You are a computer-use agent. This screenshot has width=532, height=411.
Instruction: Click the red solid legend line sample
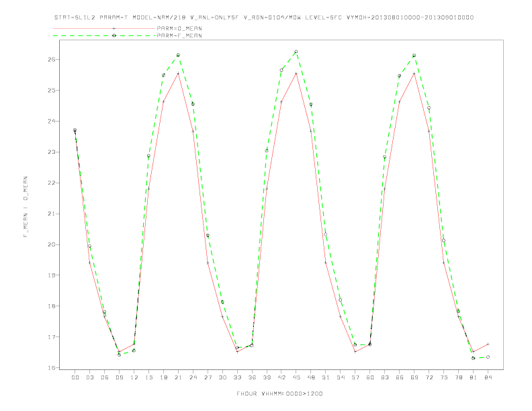(104, 28)
